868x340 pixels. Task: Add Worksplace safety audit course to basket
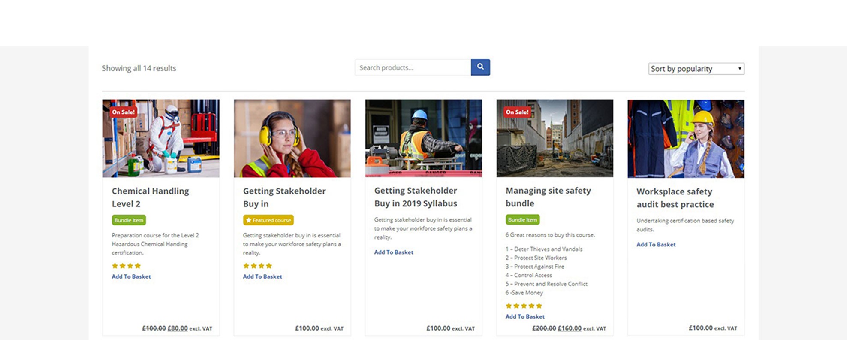[656, 244]
